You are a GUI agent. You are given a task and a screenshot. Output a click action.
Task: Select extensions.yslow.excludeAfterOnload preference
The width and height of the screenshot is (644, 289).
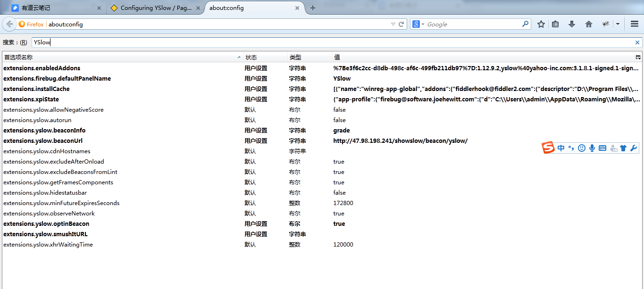pos(322,162)
